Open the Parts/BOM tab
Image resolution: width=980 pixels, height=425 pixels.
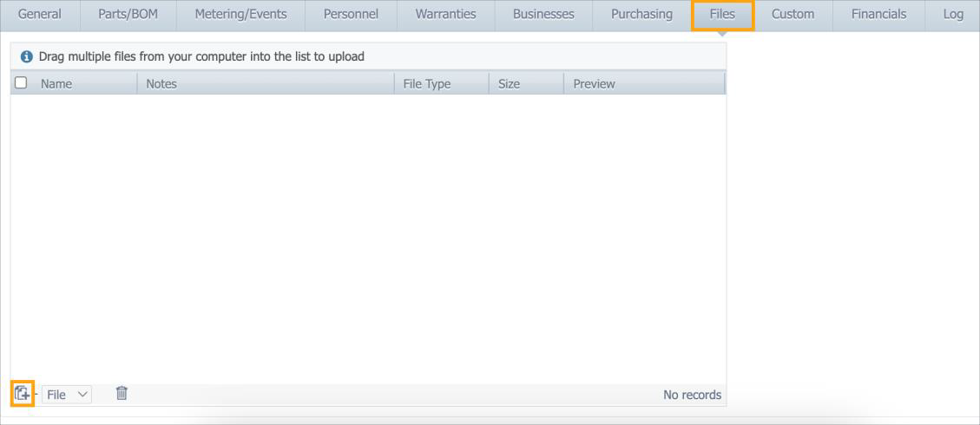pyautogui.click(x=128, y=14)
